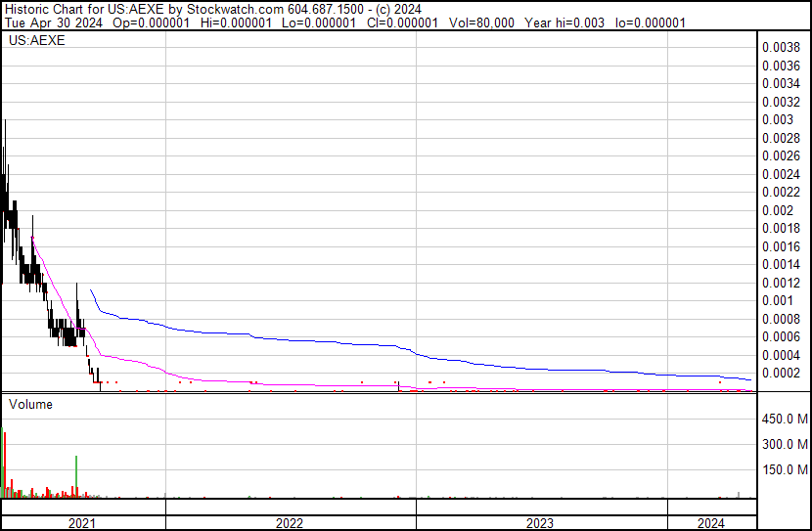Click the 450.0 M volume axis label
This screenshot has width=812, height=531.
click(x=785, y=420)
